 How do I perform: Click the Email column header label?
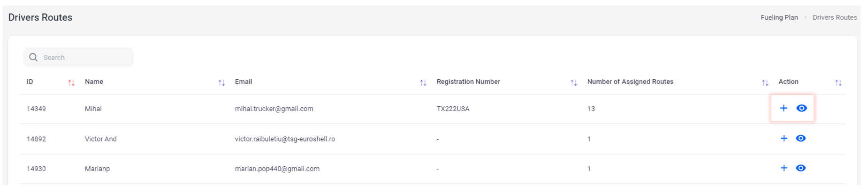pyautogui.click(x=244, y=82)
